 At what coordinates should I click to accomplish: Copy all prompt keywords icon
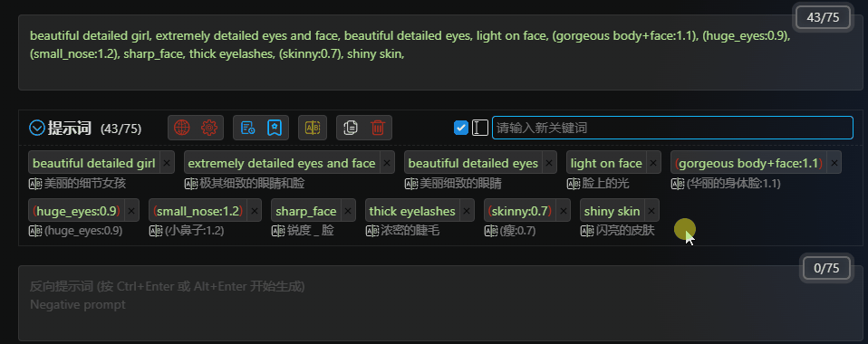point(351,128)
